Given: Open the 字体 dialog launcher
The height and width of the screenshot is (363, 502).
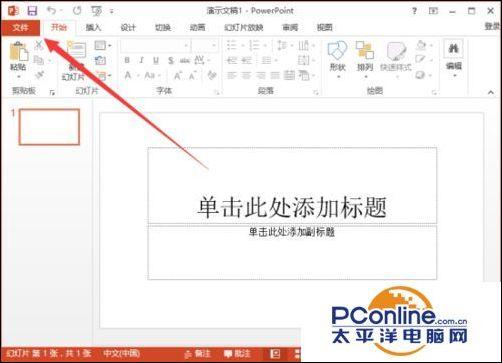Looking at the screenshot, I should tap(217, 93).
